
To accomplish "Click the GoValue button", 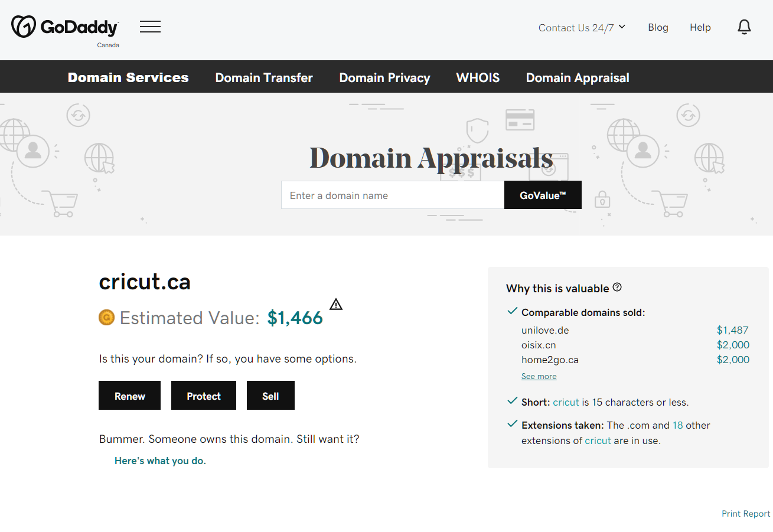I will pyautogui.click(x=543, y=195).
